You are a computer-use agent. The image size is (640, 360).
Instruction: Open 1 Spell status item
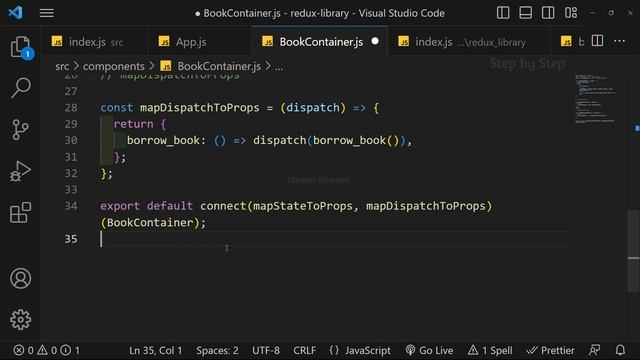pyautogui.click(x=490, y=350)
